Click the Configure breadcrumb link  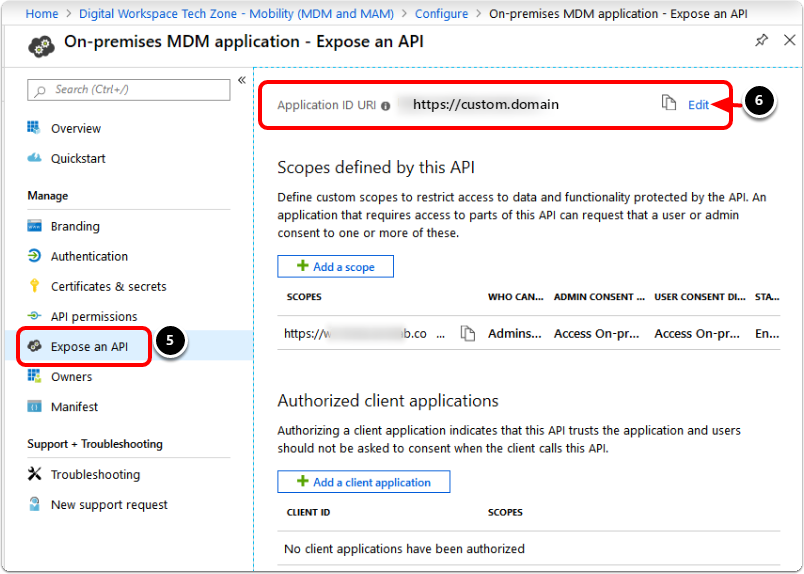[x=441, y=14]
